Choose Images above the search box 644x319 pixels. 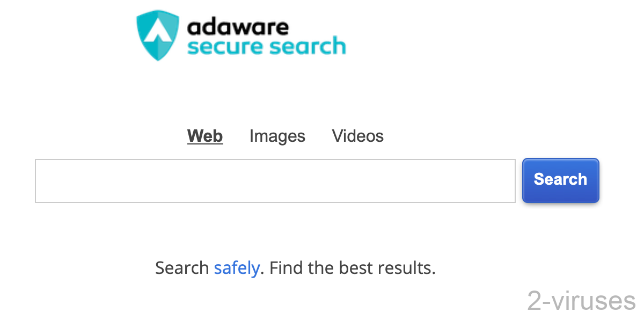(277, 136)
